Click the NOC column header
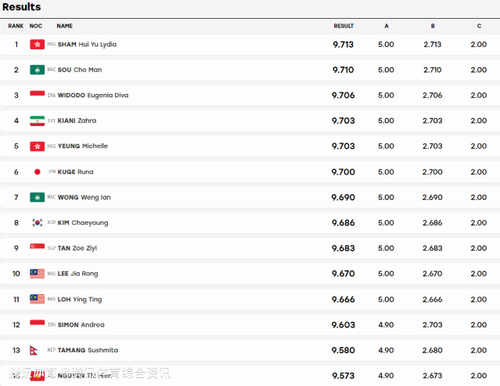Viewport: 500px width, 386px height. (x=36, y=26)
